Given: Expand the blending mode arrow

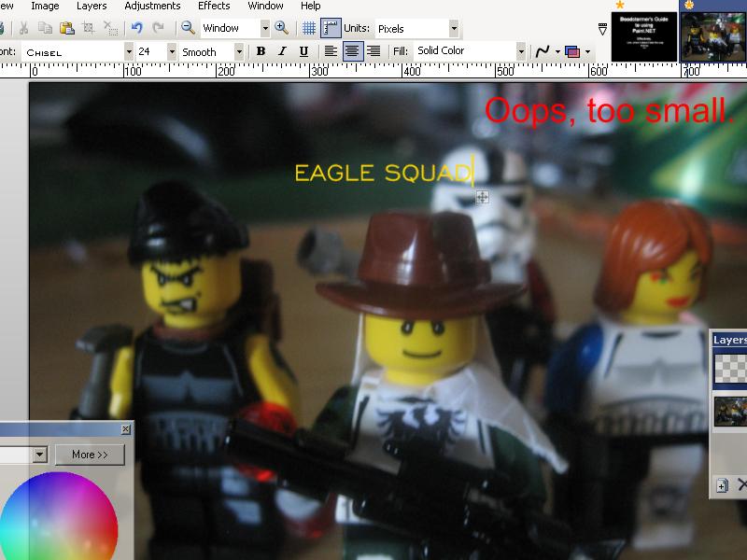Looking at the screenshot, I should tap(587, 52).
